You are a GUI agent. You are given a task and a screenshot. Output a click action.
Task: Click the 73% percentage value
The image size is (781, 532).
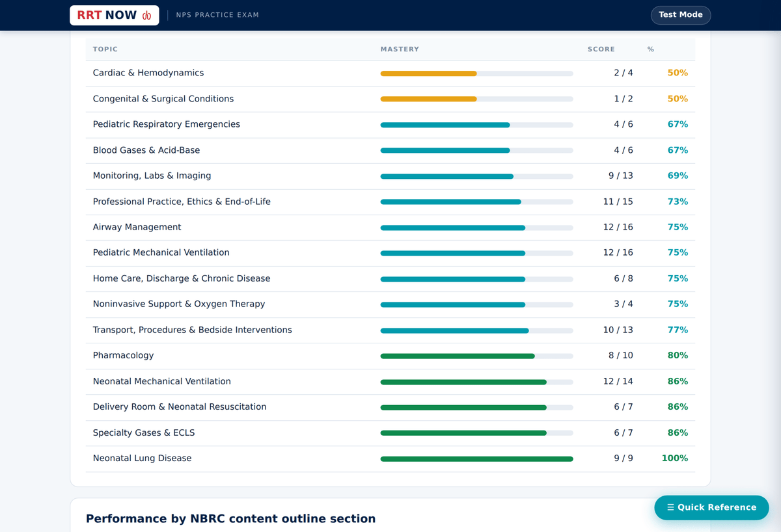pyautogui.click(x=678, y=202)
